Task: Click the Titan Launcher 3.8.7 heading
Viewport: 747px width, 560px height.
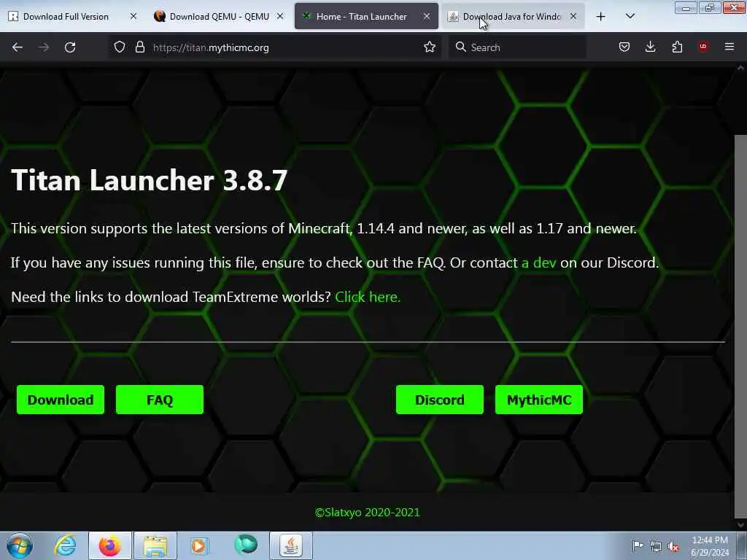Action: pyautogui.click(x=149, y=181)
